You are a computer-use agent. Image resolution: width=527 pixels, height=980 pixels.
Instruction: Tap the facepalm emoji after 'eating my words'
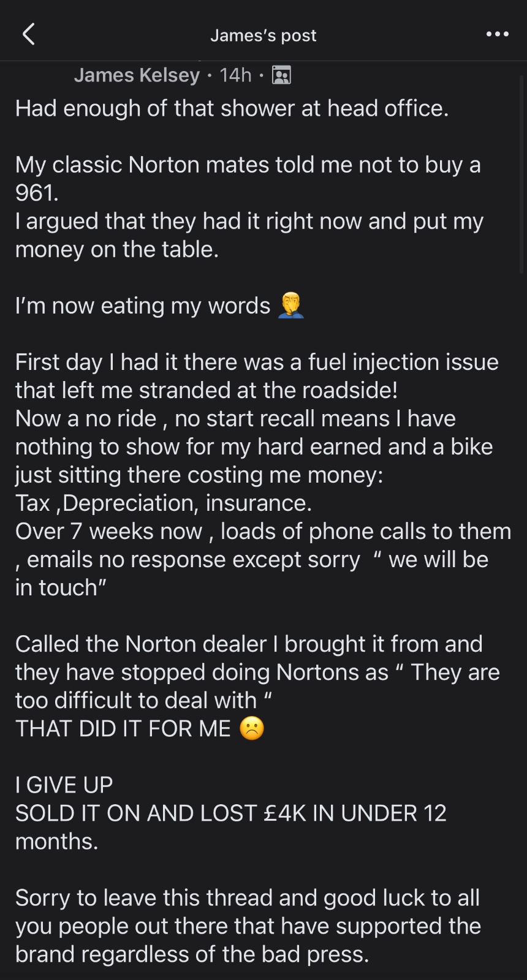coord(291,306)
